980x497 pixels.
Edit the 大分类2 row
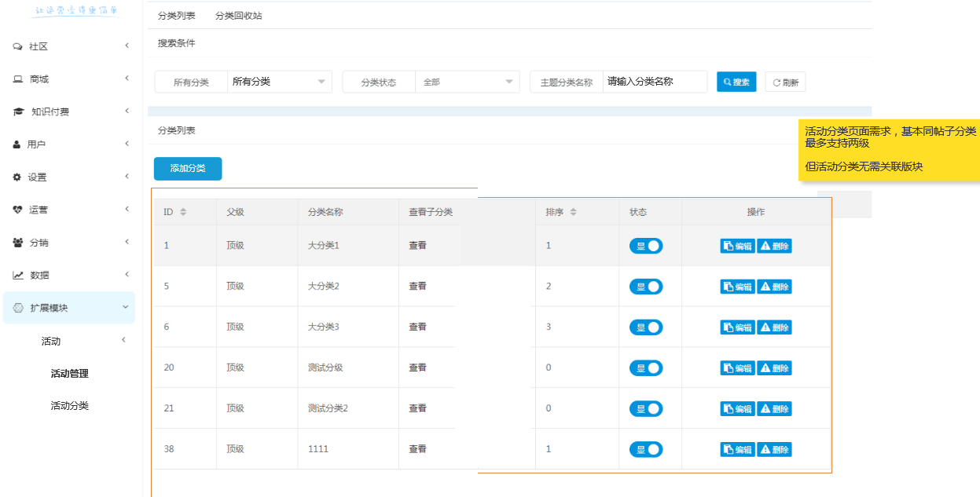[x=738, y=287]
